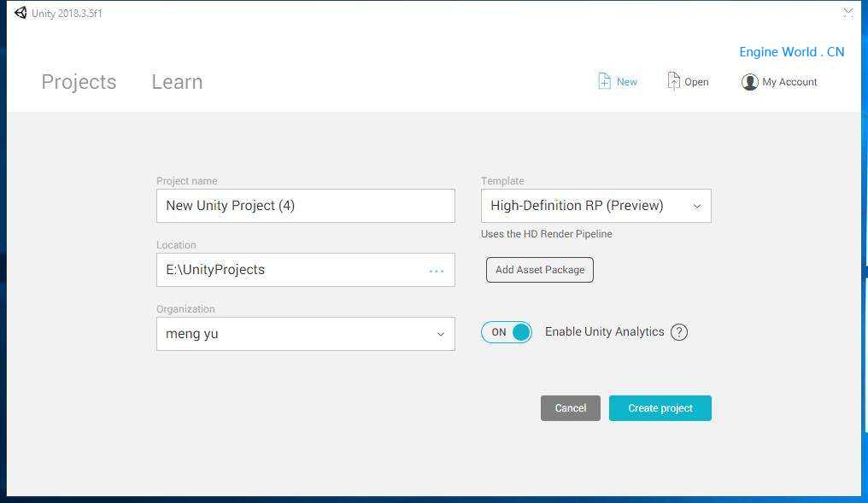Open the Analytics help question mark
This screenshot has height=503, width=868.
[x=678, y=332]
